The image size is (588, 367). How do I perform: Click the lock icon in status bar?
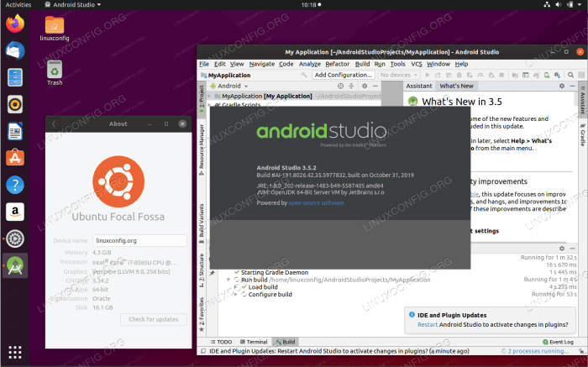click(581, 351)
